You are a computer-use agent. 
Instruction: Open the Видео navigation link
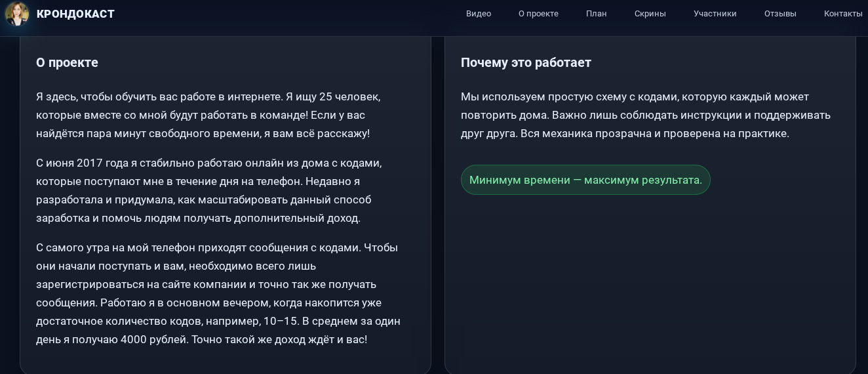(x=478, y=14)
